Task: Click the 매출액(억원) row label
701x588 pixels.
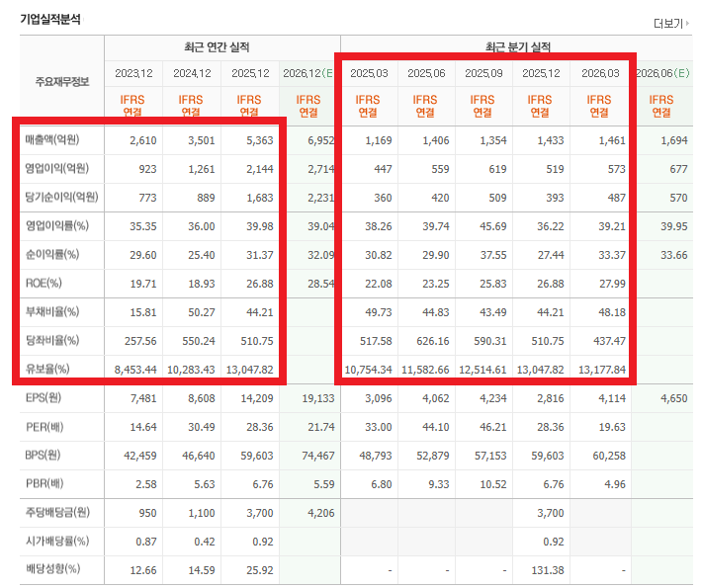Action: coord(52,140)
